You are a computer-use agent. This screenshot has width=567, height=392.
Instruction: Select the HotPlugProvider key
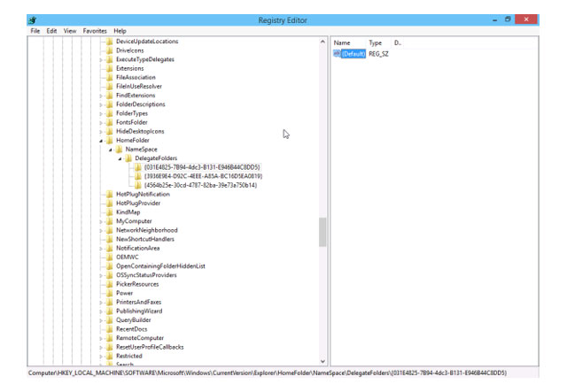pos(138,204)
